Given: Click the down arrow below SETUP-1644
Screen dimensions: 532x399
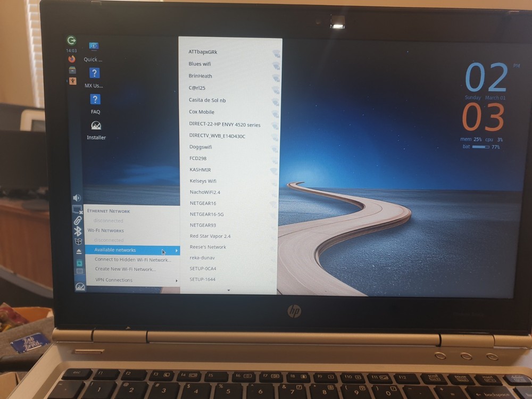Looking at the screenshot, I should pos(229,289).
